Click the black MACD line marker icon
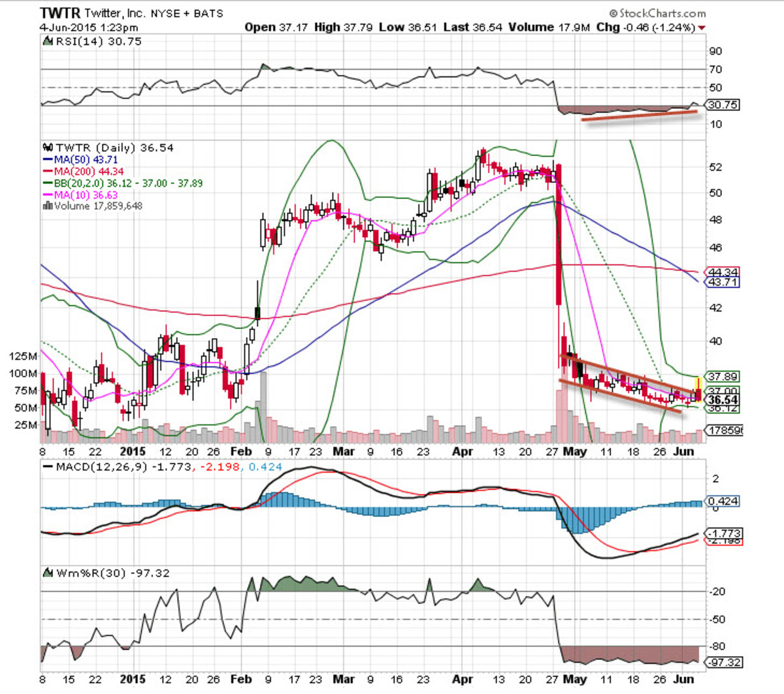Viewport: 784px width, 694px height. (48, 466)
